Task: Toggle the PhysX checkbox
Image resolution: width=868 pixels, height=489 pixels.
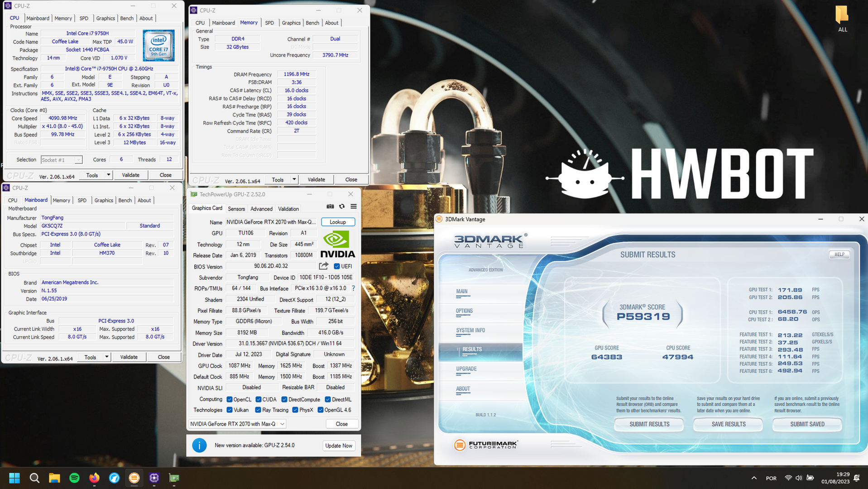Action: tap(295, 410)
